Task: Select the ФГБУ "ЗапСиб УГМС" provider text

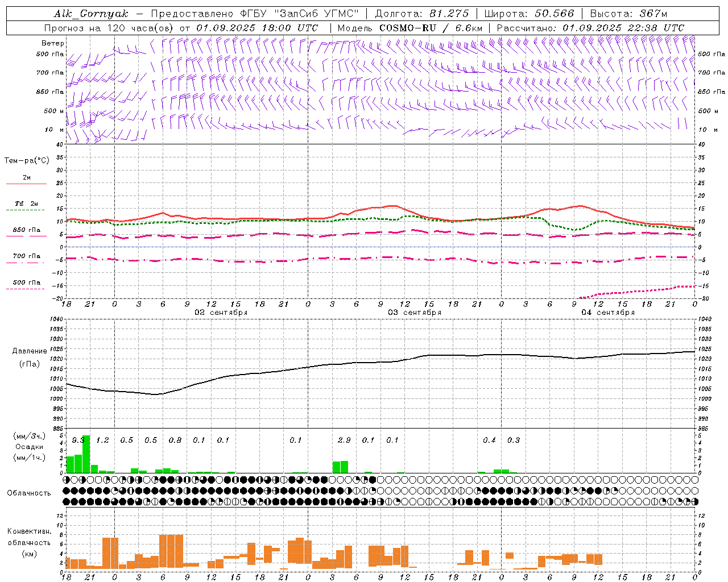Action: (x=299, y=14)
